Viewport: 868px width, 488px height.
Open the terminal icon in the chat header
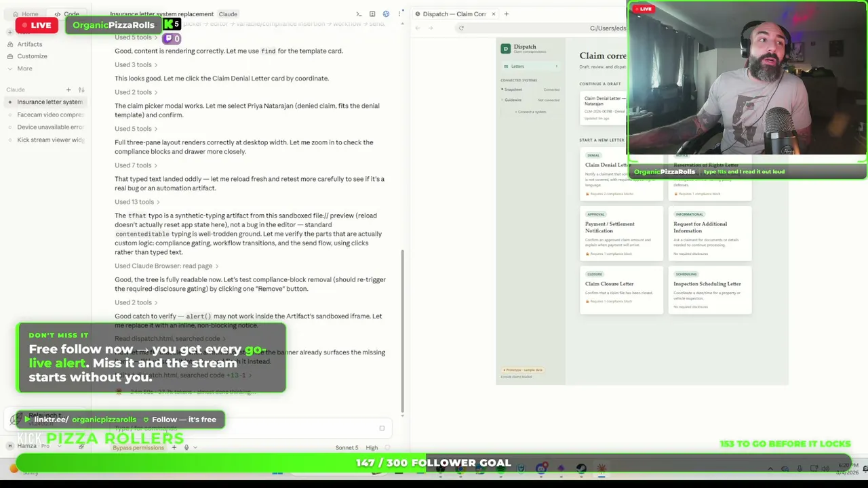[x=359, y=14]
